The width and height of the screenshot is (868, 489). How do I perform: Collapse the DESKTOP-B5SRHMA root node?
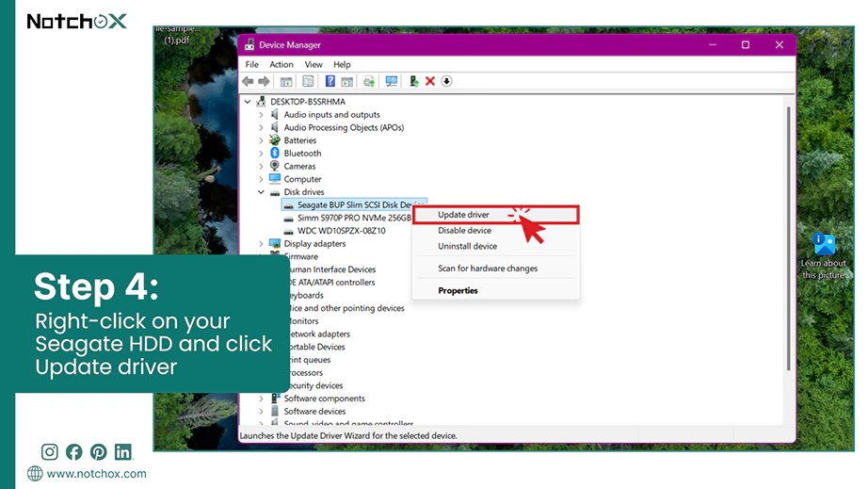248,102
